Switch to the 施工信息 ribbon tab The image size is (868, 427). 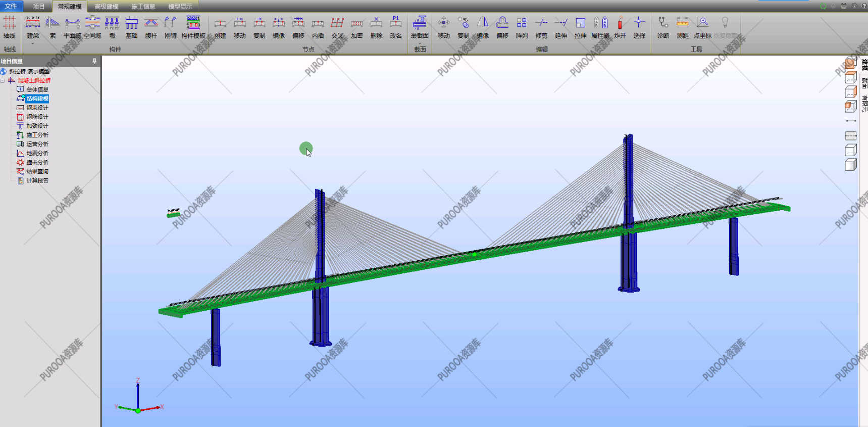coord(143,7)
